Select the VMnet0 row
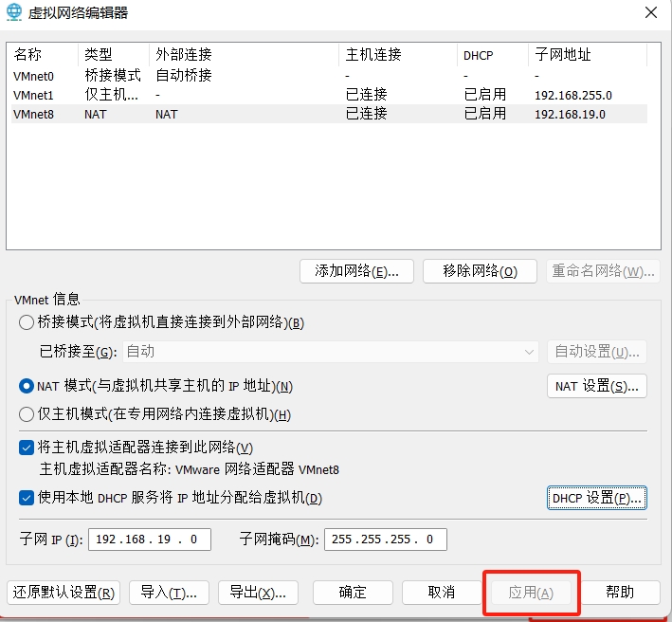The image size is (672, 622). (x=329, y=76)
